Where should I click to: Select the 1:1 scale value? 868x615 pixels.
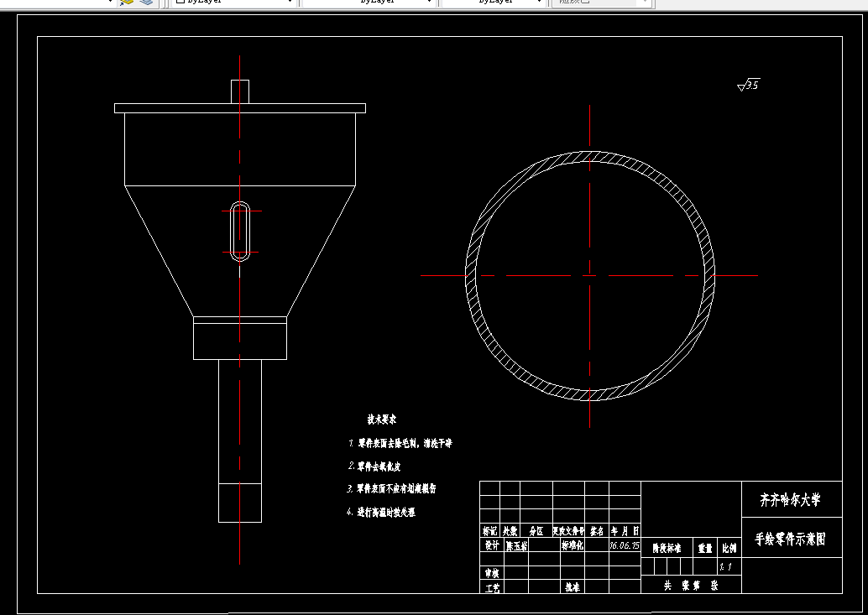tap(725, 566)
